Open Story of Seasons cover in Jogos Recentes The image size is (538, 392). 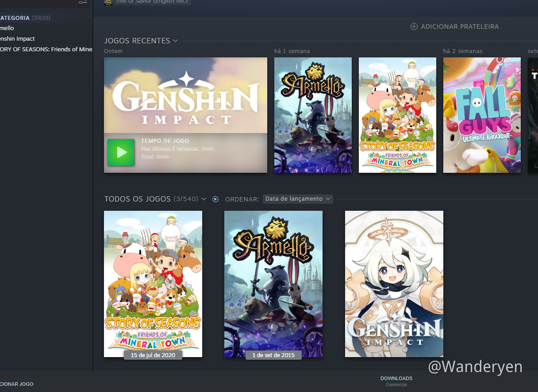397,115
